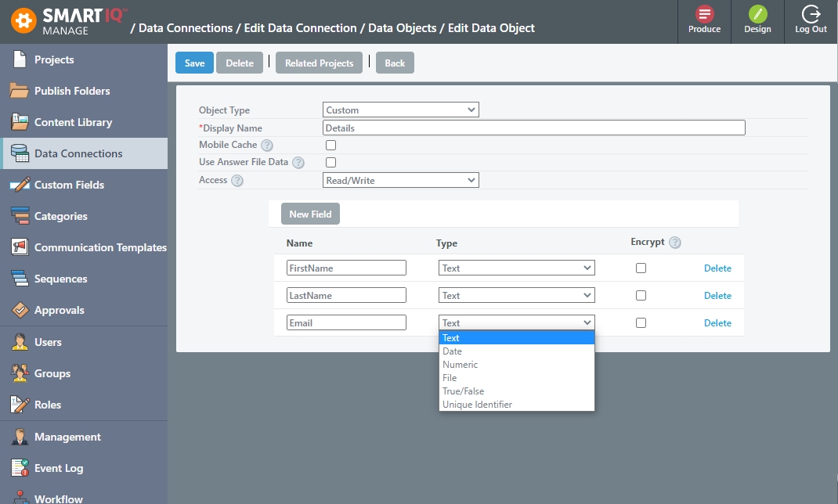Click the Encrypt column help icon
The width and height of the screenshot is (838, 504).
[675, 243]
